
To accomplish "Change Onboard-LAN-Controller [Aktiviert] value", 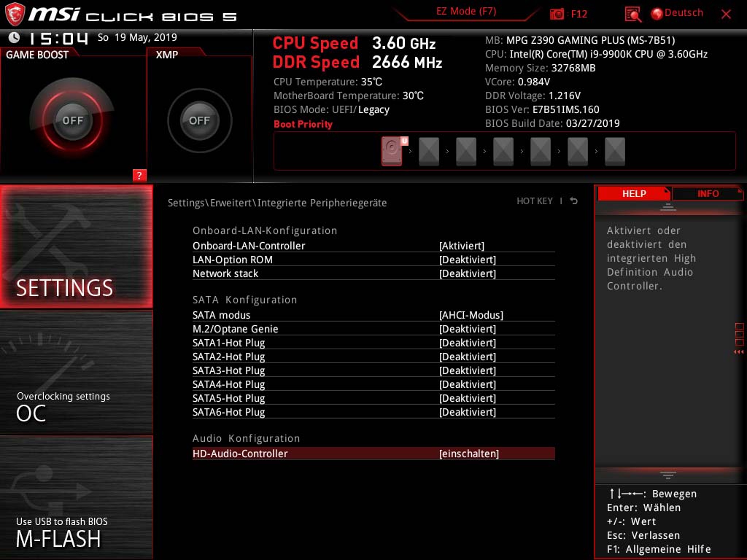I will point(462,246).
